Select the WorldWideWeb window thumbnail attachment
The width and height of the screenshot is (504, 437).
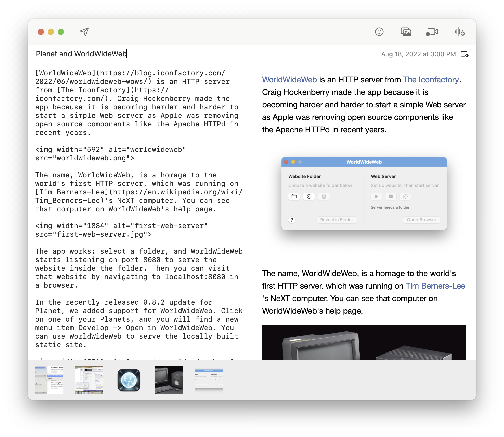[209, 380]
